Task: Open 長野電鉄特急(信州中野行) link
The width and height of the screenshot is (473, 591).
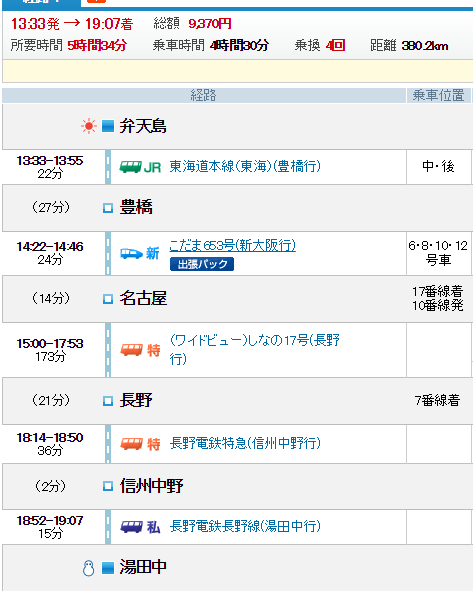Action: coord(245,443)
